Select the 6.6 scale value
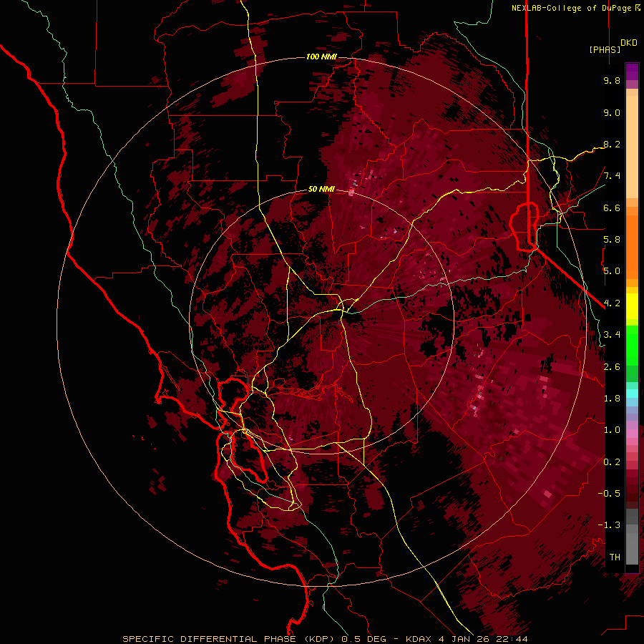644x644 pixels. coord(612,208)
